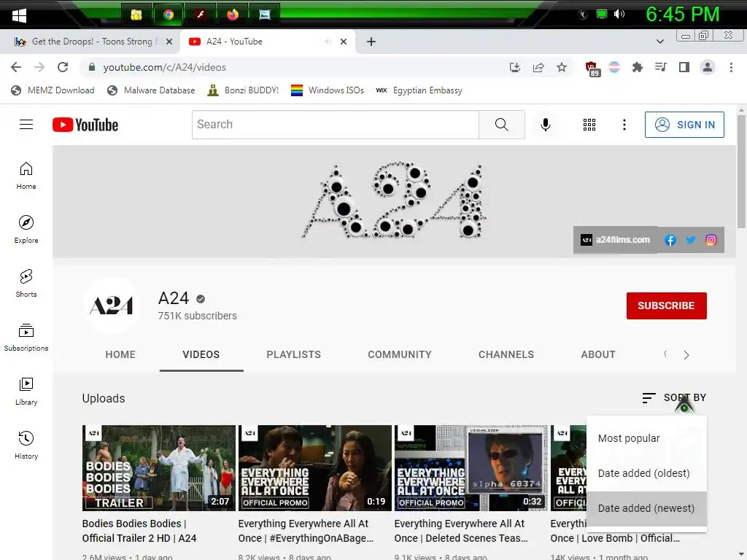Open a new browser tab
This screenshot has height=560, width=747.
371,42
